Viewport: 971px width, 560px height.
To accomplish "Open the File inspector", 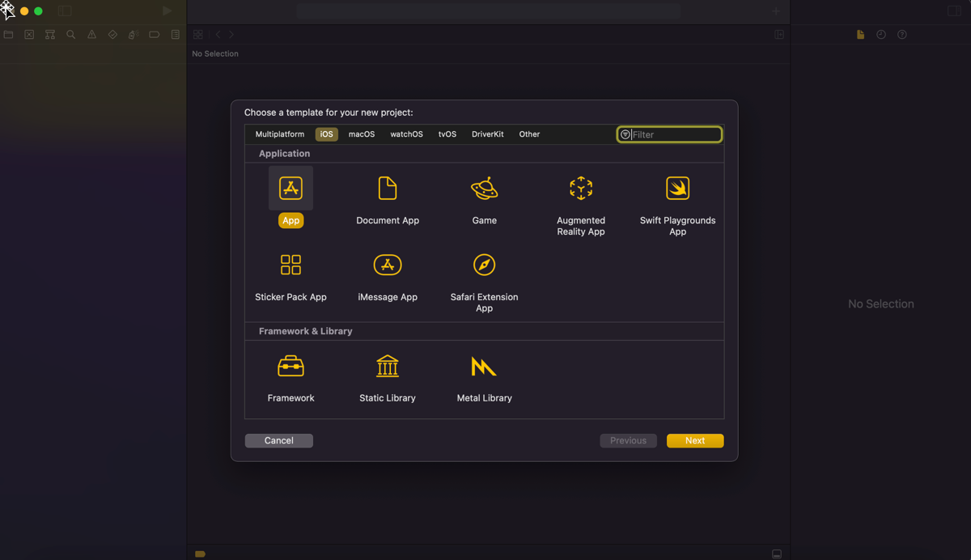I will coord(860,35).
